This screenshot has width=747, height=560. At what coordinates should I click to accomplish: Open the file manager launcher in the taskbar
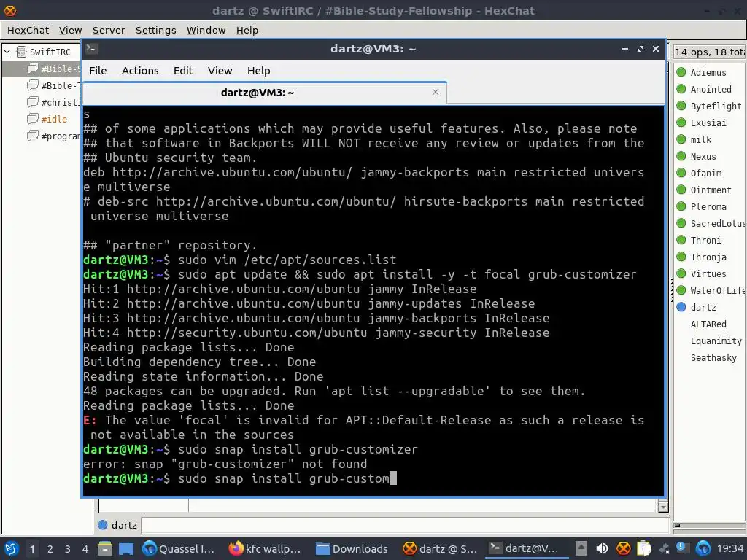click(105, 548)
